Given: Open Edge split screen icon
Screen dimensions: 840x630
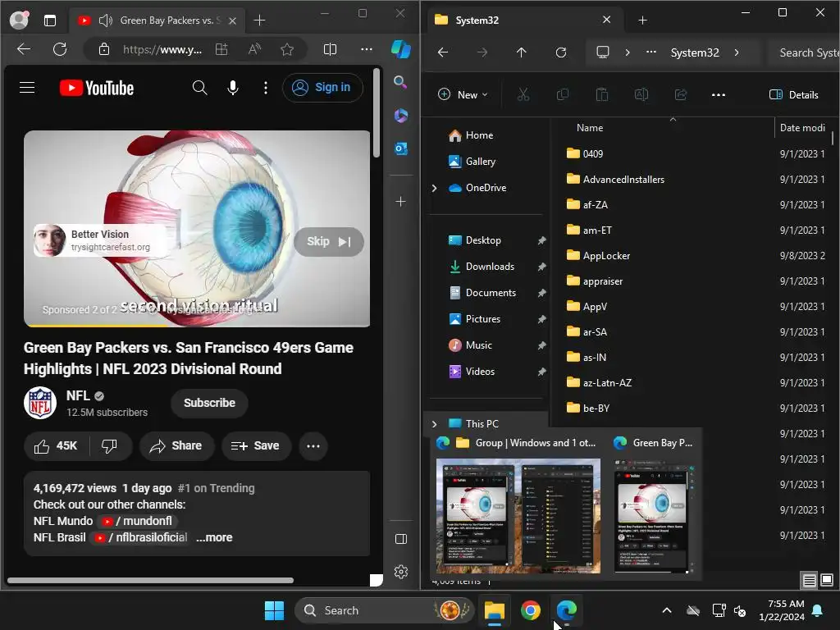Looking at the screenshot, I should click(x=330, y=49).
